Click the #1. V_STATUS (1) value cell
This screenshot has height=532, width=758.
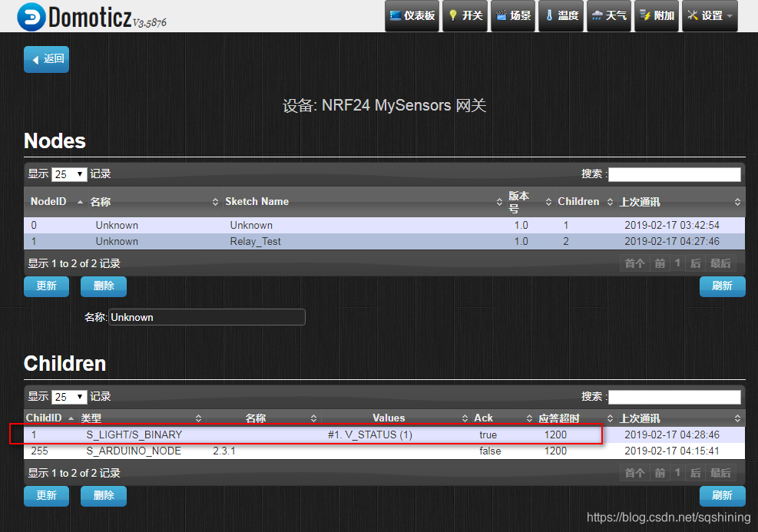point(370,435)
